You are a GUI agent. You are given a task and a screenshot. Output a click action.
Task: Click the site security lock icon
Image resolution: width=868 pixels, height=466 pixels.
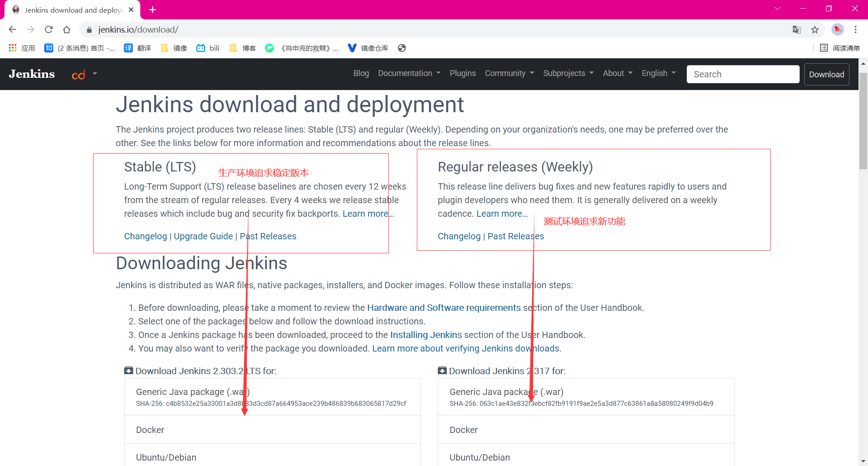point(89,30)
